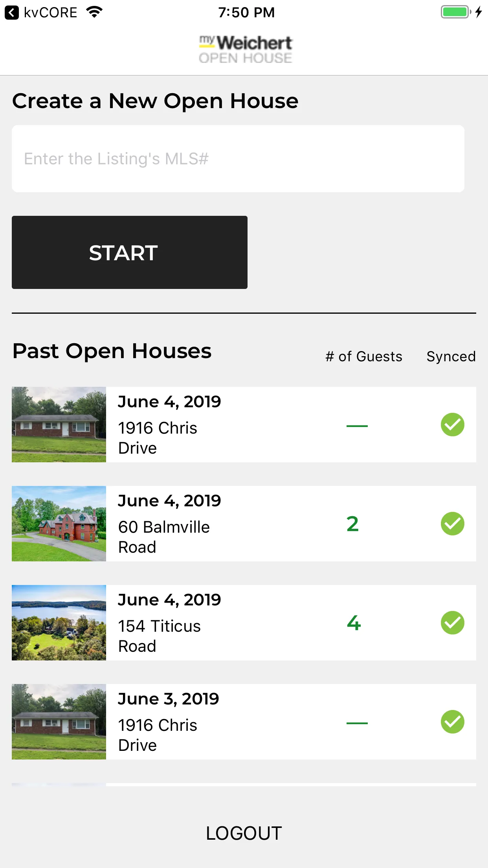488x868 pixels.
Task: Tap synced checkmark for 60 Balmville Road
Action: (452, 524)
